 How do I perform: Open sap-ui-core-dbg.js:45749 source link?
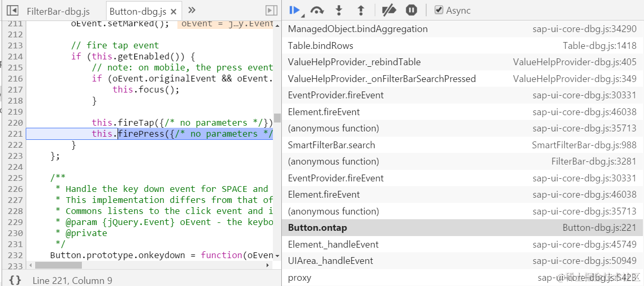(584, 244)
